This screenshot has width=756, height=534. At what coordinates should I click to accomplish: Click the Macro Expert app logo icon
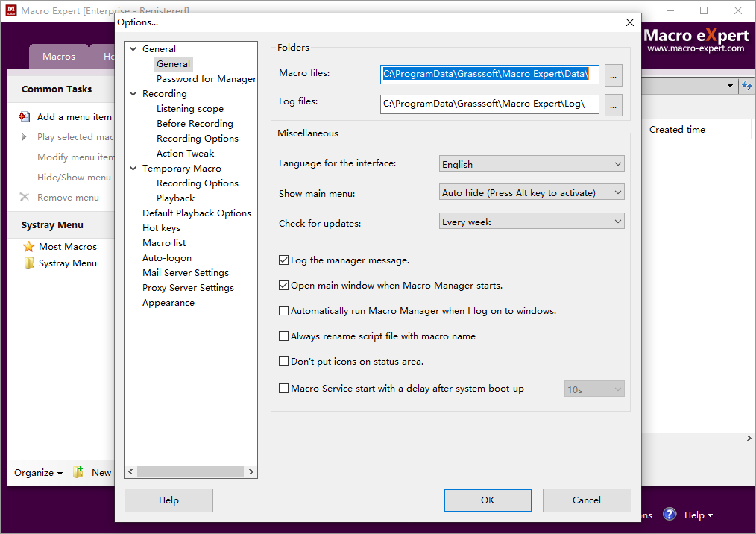click(x=10, y=10)
